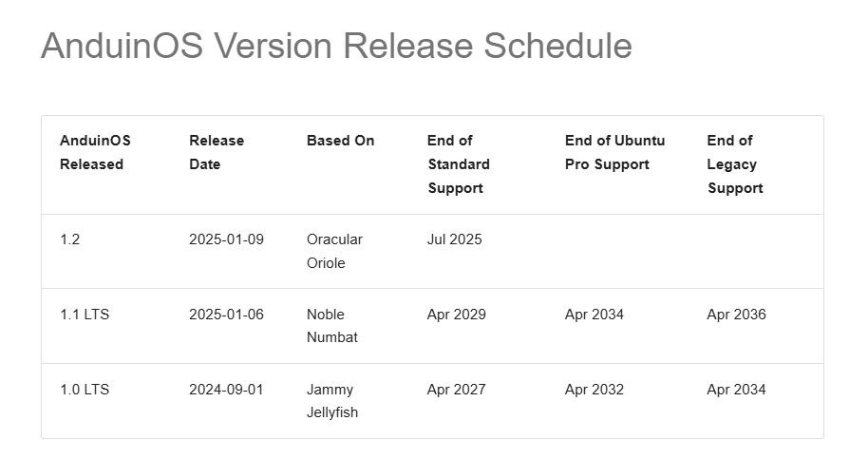Click the Apr 2032 Ubuntu Pro date

pyautogui.click(x=594, y=390)
